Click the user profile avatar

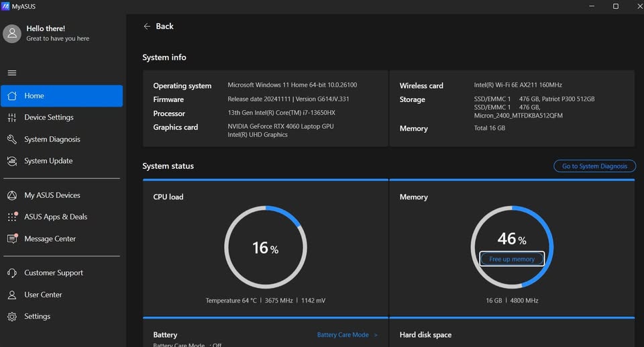coord(12,34)
